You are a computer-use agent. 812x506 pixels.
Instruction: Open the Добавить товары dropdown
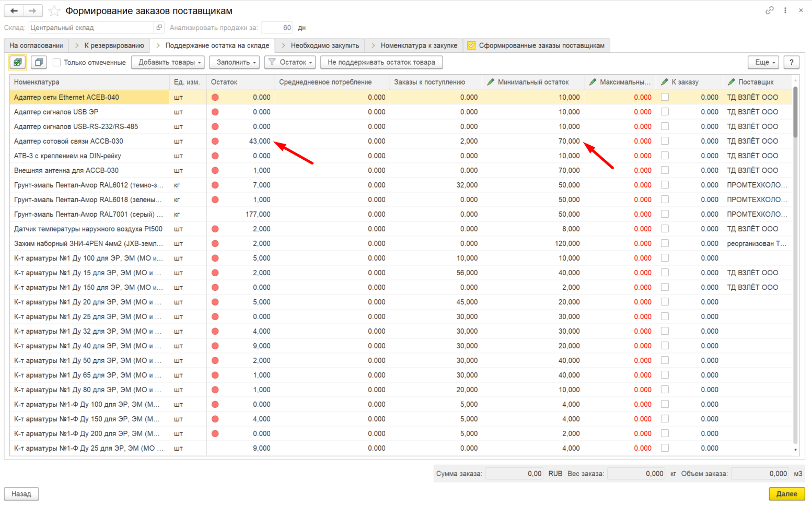pos(168,62)
